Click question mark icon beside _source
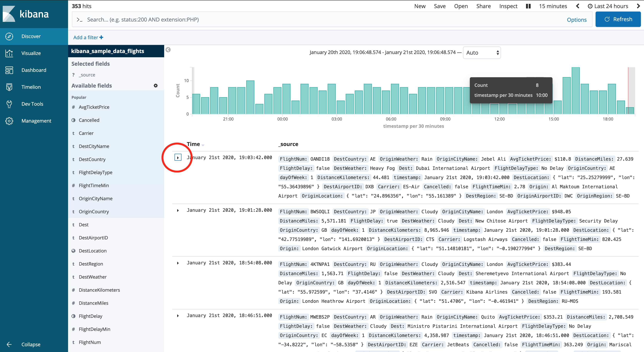Image resolution: width=644 pixels, height=352 pixels. (x=73, y=75)
